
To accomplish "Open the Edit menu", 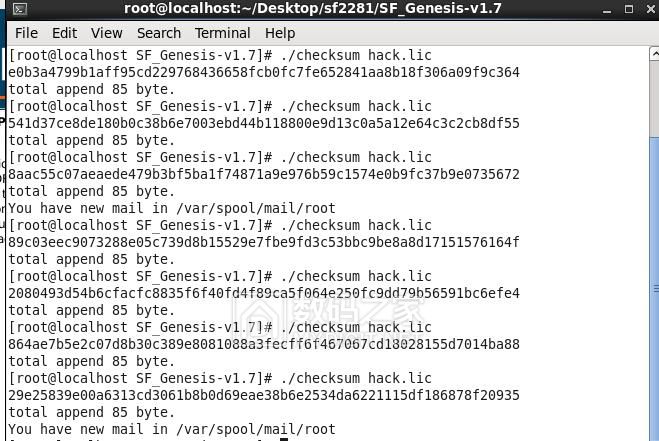I will point(64,33).
